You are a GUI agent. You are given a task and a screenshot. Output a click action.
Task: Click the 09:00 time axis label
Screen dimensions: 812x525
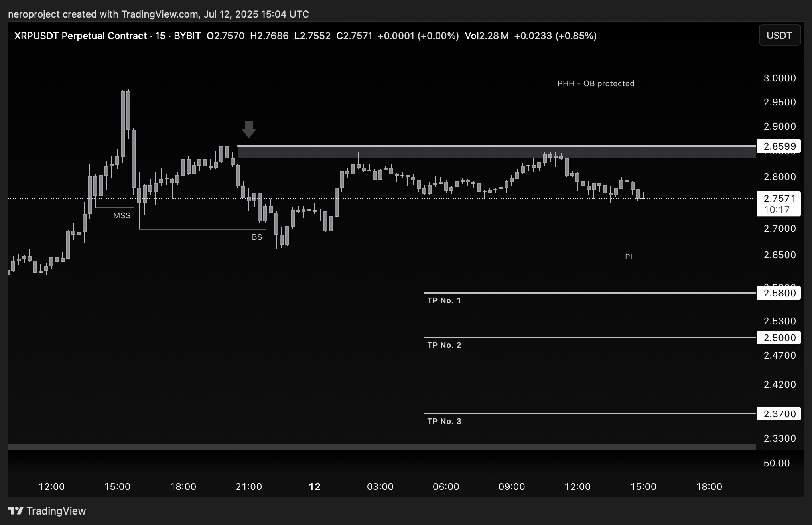pos(512,487)
